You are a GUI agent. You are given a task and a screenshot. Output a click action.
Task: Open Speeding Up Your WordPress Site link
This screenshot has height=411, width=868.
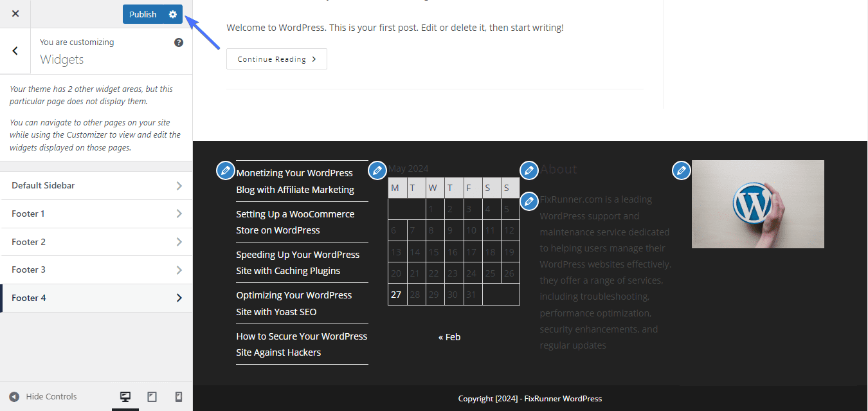pos(298,262)
